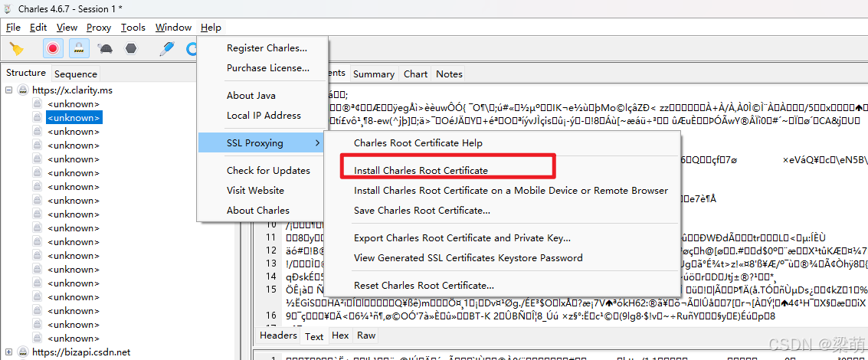Select the https://bizapi.csdn.net host row
868x360 pixels.
(81, 352)
